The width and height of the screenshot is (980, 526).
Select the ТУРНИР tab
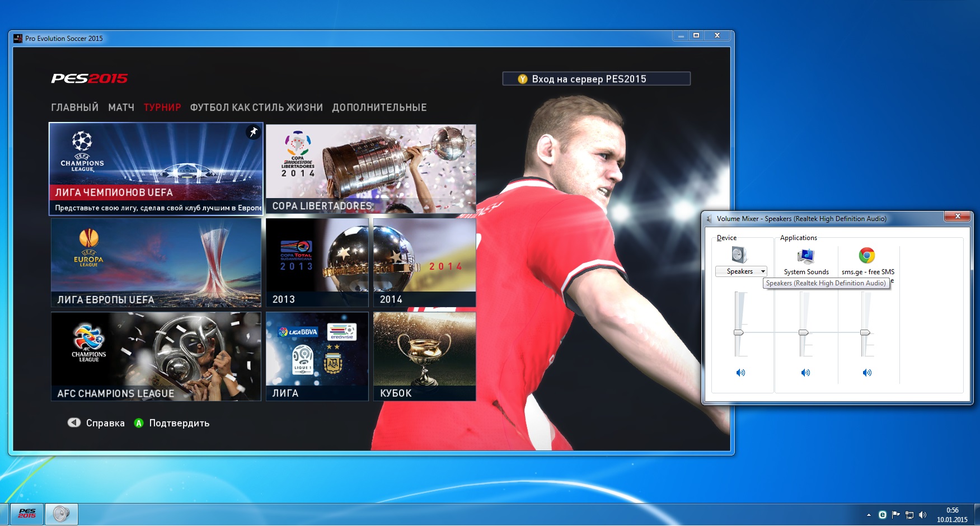point(162,107)
